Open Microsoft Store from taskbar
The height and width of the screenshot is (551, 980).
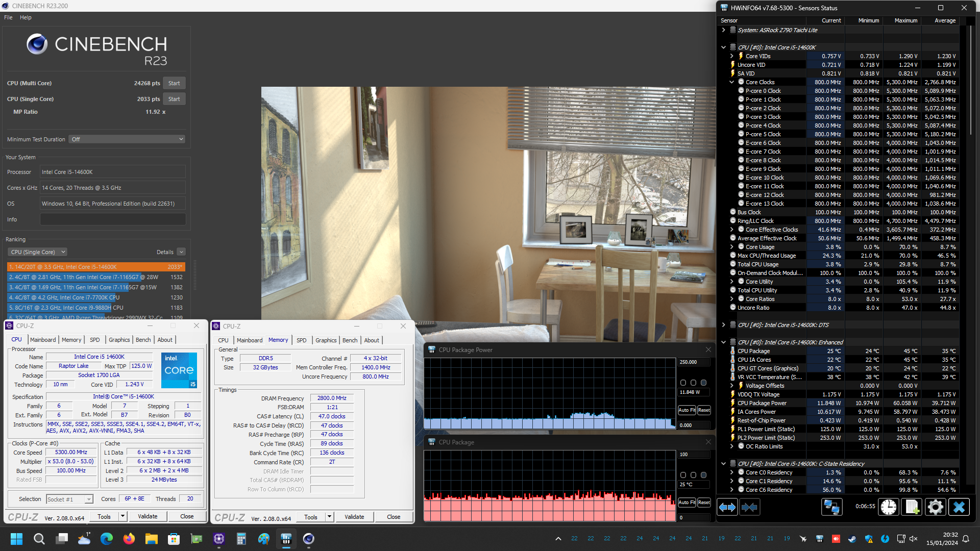174,539
